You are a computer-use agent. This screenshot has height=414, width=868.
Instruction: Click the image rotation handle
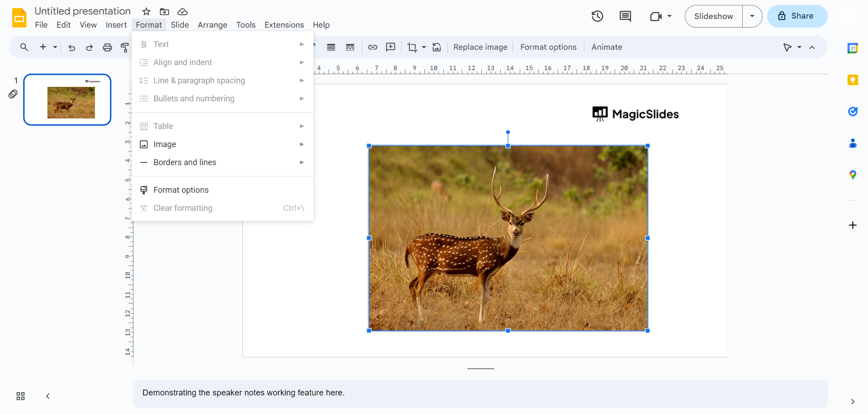pos(508,132)
